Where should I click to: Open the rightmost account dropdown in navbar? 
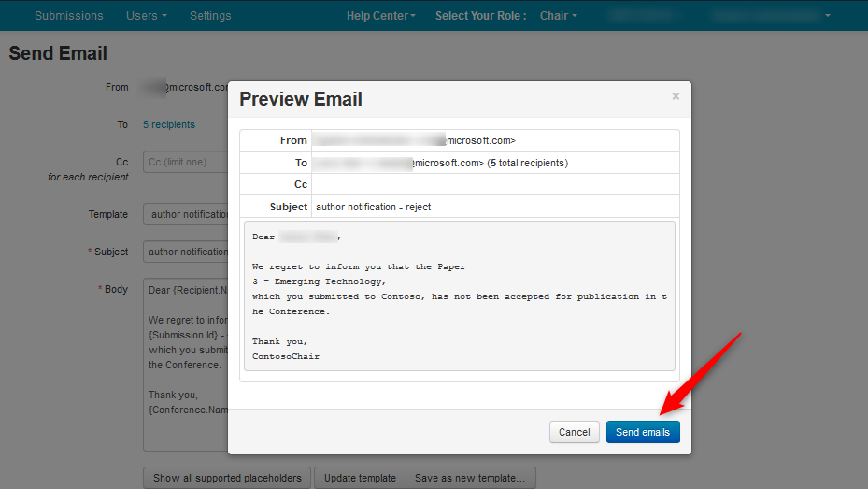tap(770, 16)
